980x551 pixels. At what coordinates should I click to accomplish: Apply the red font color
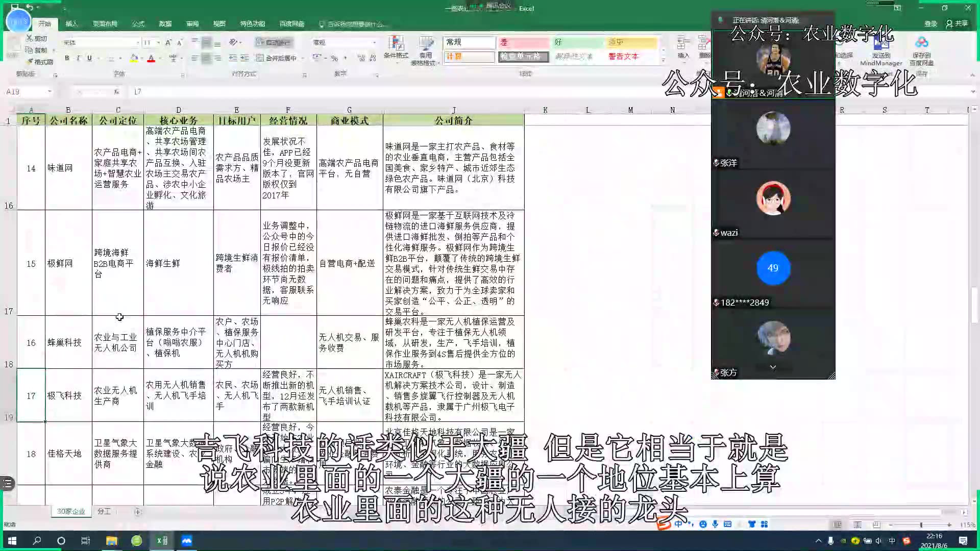click(151, 58)
